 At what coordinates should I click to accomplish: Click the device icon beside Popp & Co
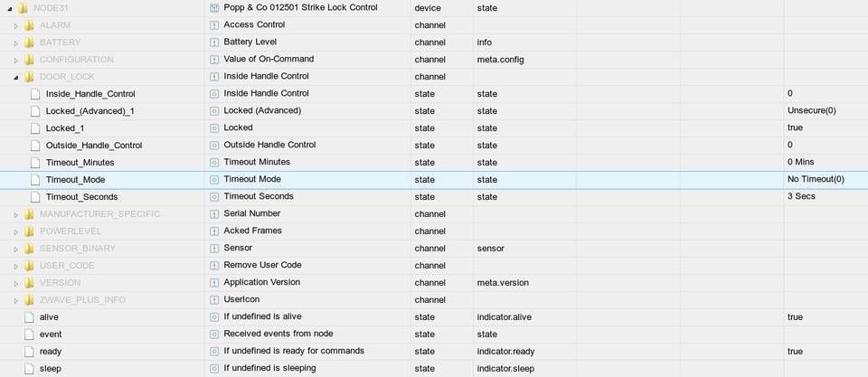point(214,8)
